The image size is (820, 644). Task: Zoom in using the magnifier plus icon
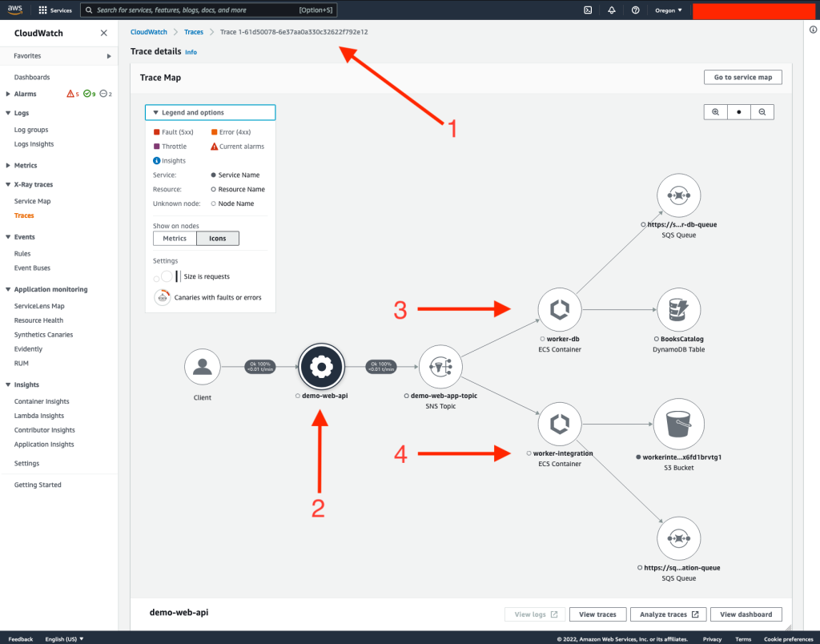point(715,111)
